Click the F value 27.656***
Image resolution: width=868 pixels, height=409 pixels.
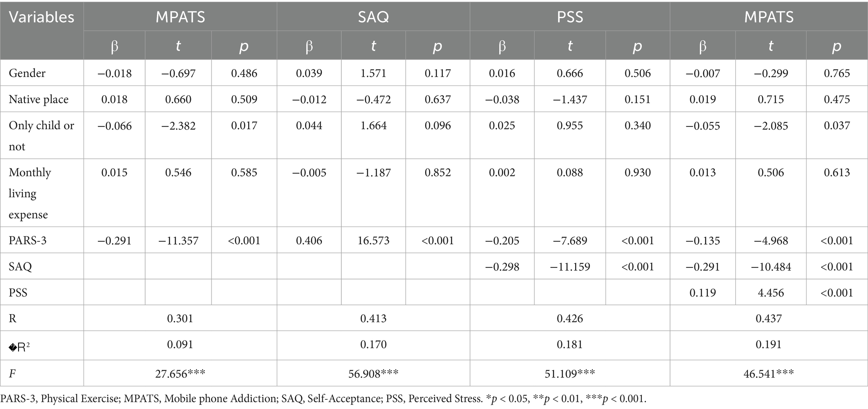[180, 374]
